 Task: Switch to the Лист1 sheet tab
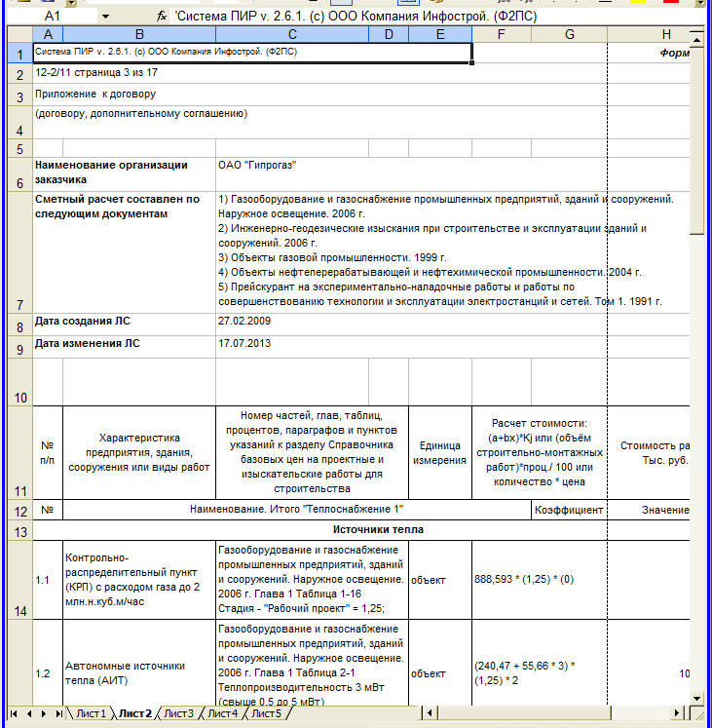pos(92,714)
